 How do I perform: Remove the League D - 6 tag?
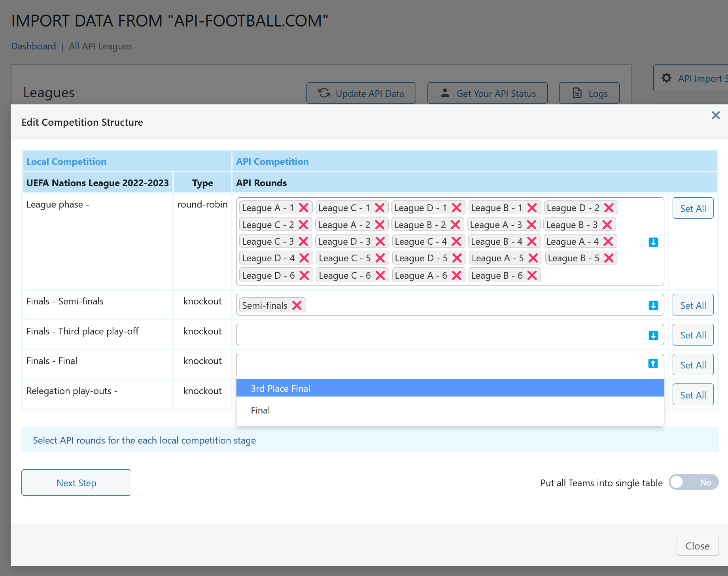coord(304,276)
